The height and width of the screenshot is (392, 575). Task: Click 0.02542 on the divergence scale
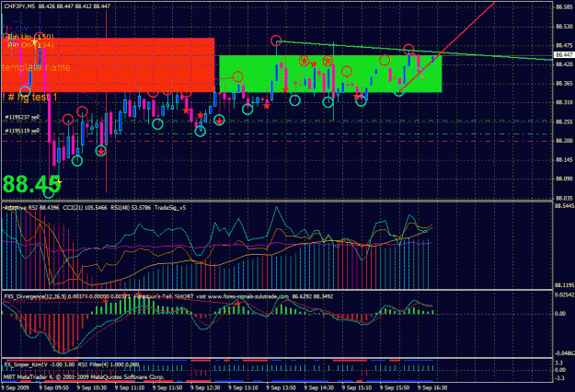564,294
